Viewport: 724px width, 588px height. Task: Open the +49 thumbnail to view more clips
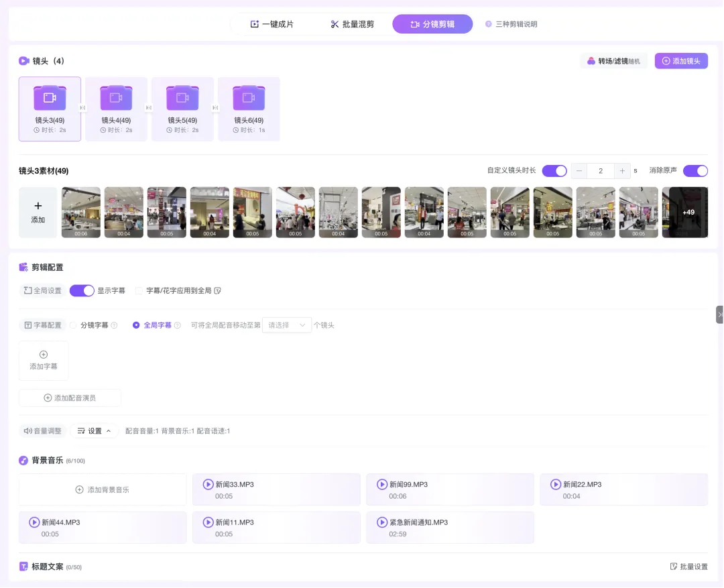click(686, 212)
